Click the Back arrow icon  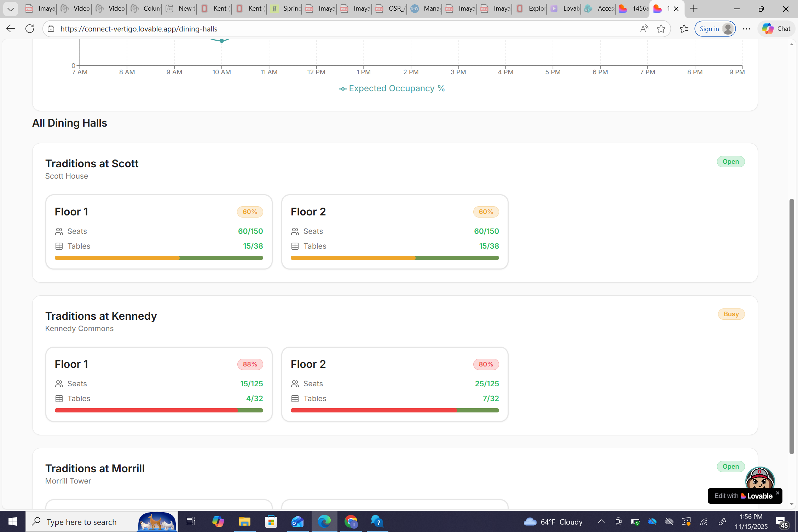(10, 29)
